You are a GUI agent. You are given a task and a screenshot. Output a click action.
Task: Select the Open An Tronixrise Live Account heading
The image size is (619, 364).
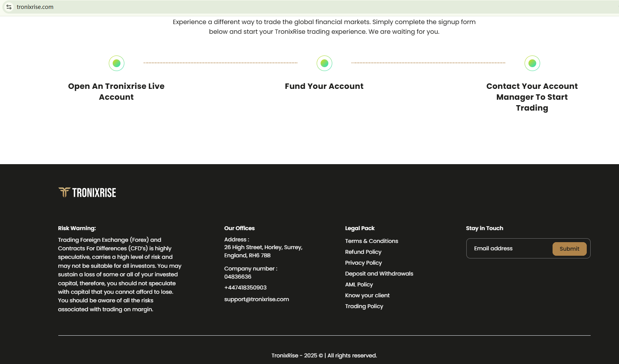[116, 92]
